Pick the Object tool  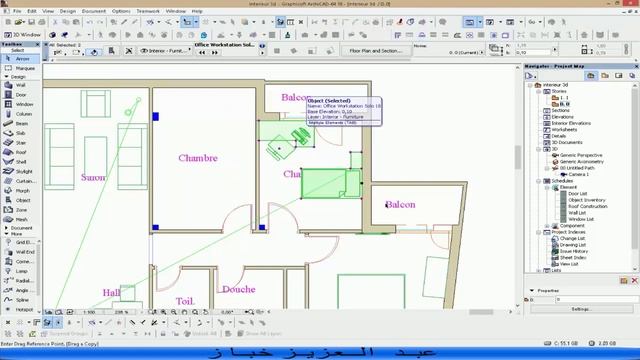pos(20,200)
